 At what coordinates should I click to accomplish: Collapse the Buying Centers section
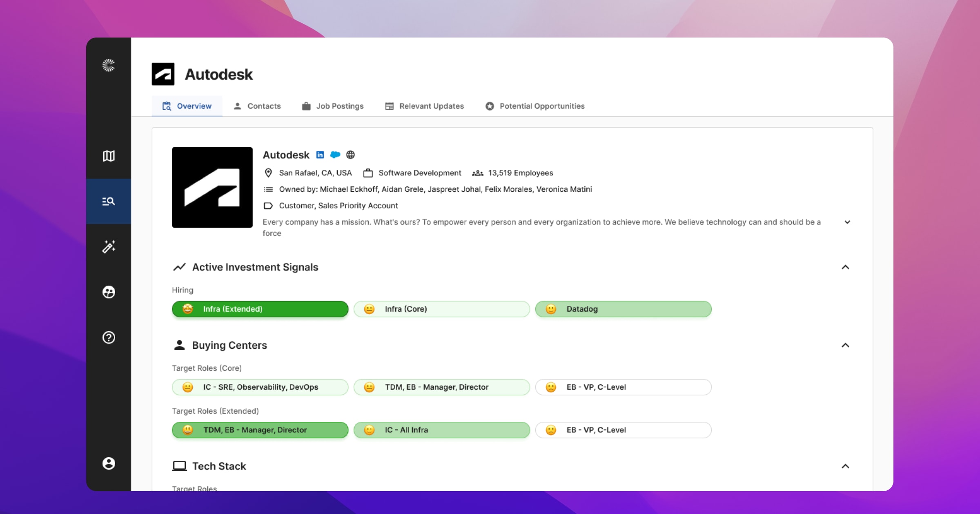[845, 345]
